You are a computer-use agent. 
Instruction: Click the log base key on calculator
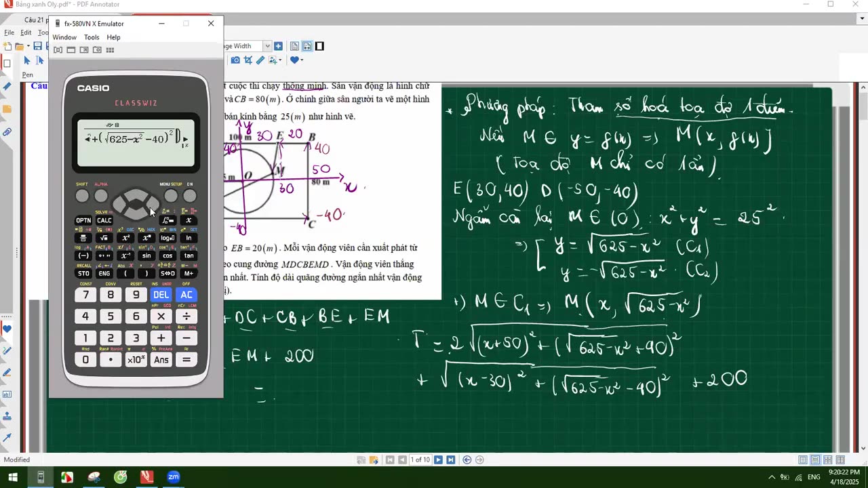(x=167, y=238)
